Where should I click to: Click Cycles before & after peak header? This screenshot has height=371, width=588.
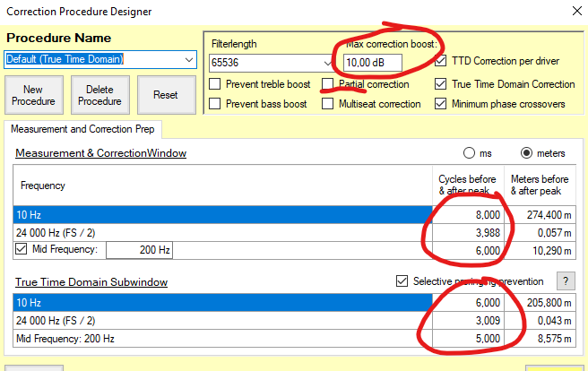[468, 185]
